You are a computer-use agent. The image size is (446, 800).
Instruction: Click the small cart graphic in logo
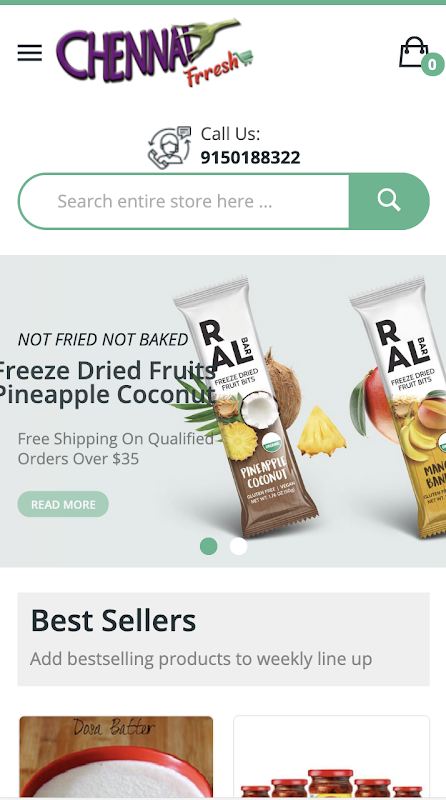[x=245, y=56]
